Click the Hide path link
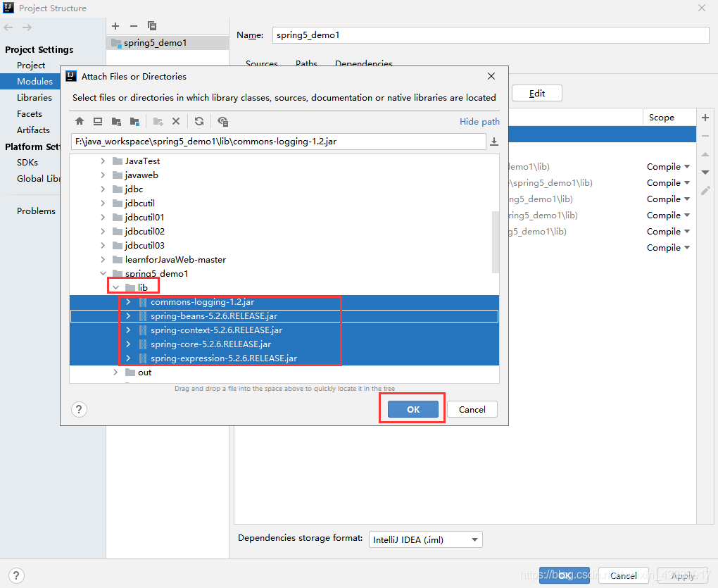The height and width of the screenshot is (588, 718). [x=479, y=121]
